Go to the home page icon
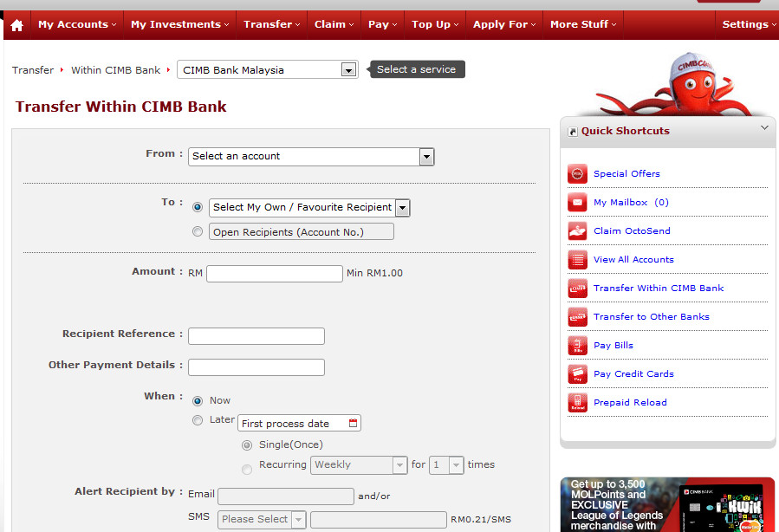 pos(16,25)
